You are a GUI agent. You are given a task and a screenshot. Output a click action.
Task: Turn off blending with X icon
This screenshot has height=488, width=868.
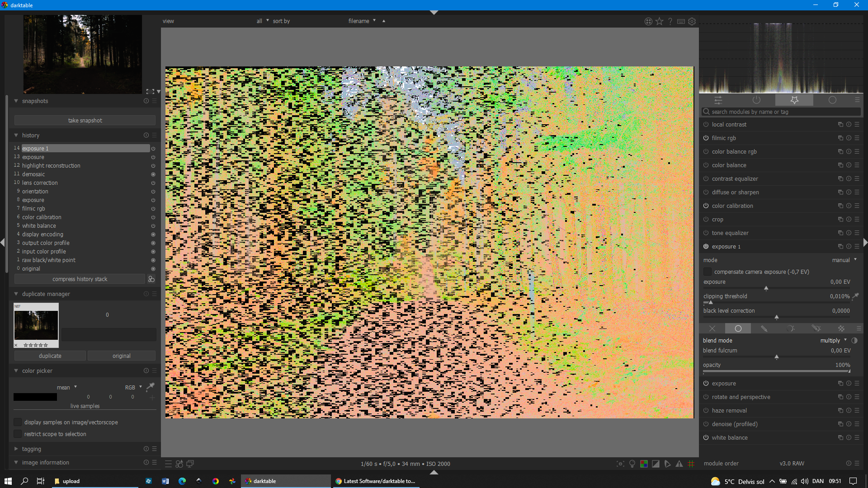pos(712,328)
